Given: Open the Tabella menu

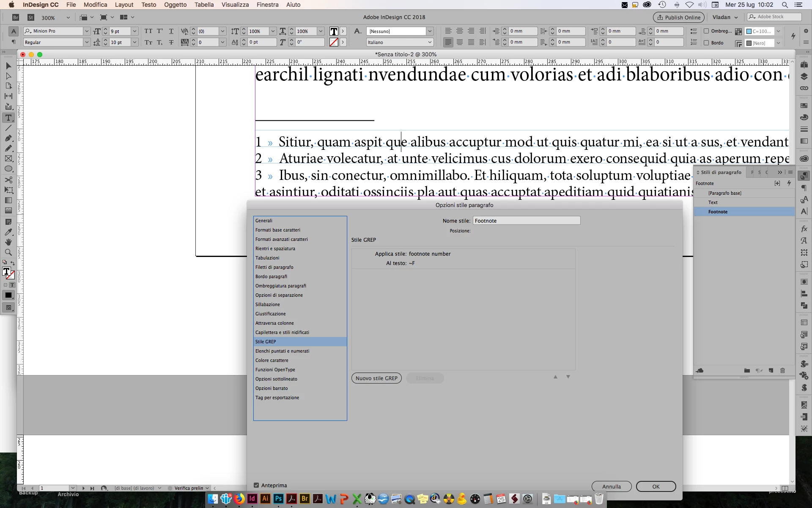Looking at the screenshot, I should (204, 5).
